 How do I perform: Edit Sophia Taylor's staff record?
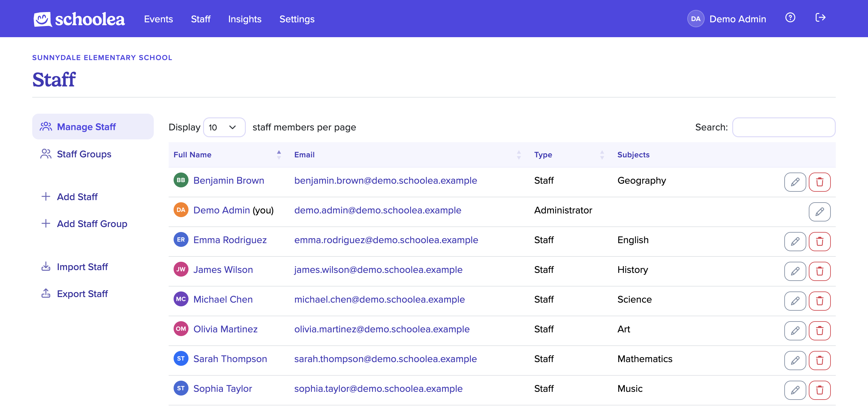795,390
